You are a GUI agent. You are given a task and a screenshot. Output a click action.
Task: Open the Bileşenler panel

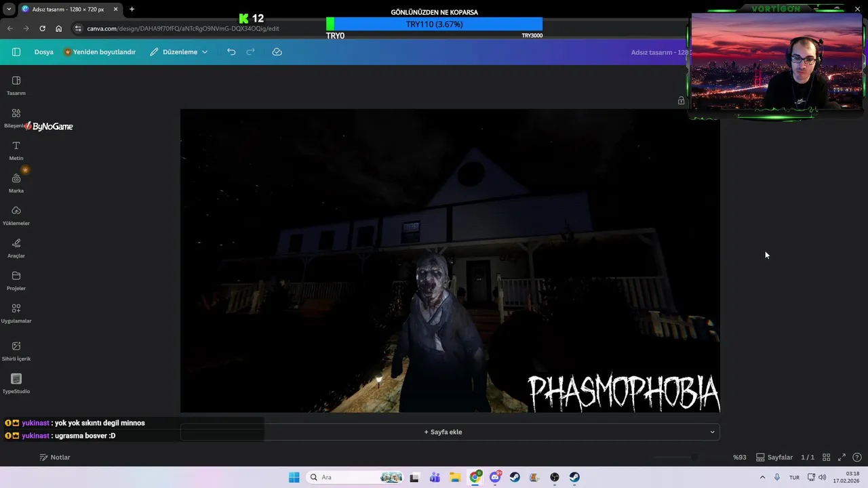click(16, 118)
